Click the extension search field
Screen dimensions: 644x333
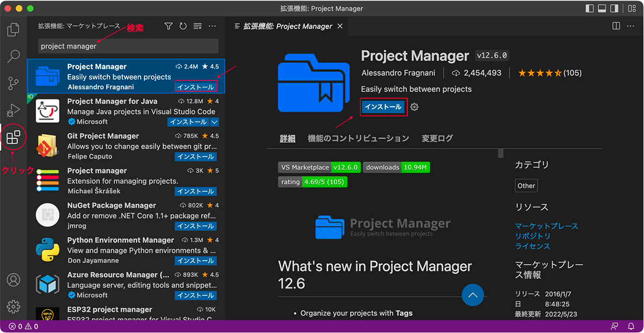tap(128, 46)
